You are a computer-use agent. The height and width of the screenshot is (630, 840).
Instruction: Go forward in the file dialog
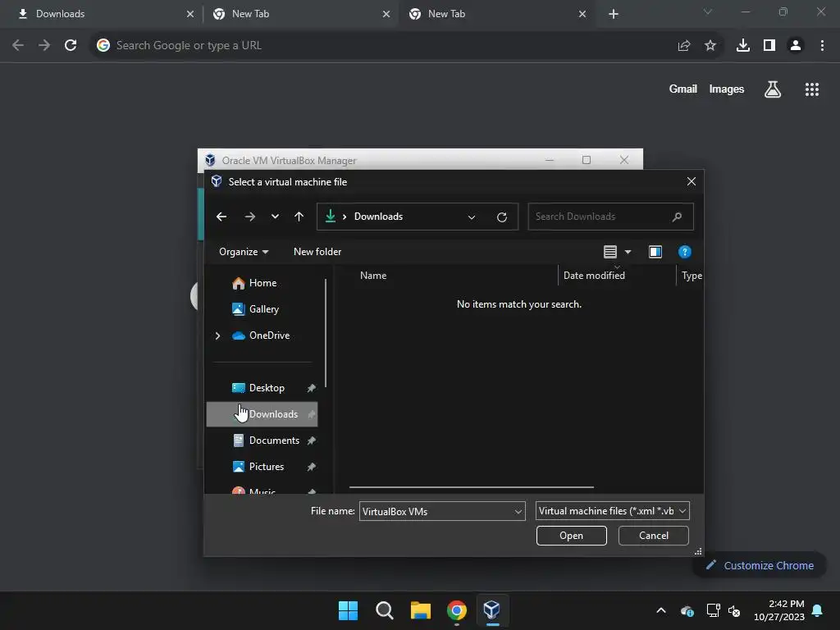(x=249, y=217)
